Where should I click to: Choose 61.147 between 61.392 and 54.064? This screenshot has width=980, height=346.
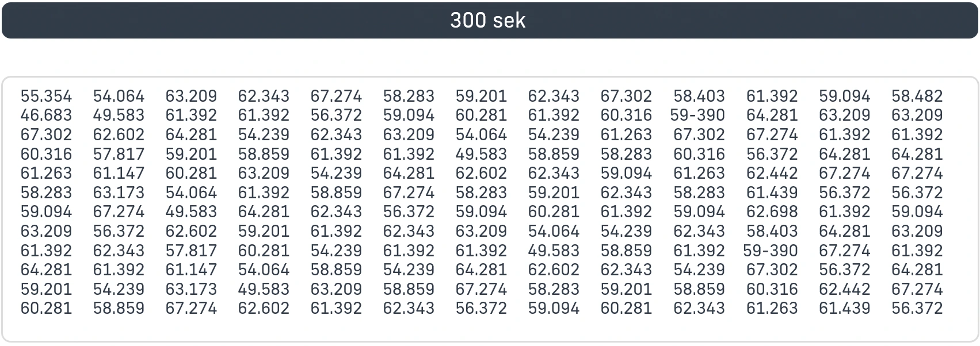[x=191, y=270]
